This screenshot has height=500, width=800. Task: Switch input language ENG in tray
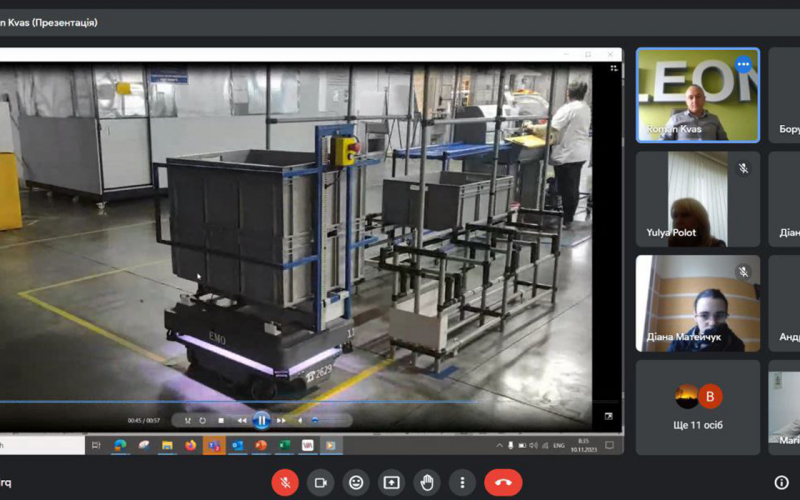point(559,445)
